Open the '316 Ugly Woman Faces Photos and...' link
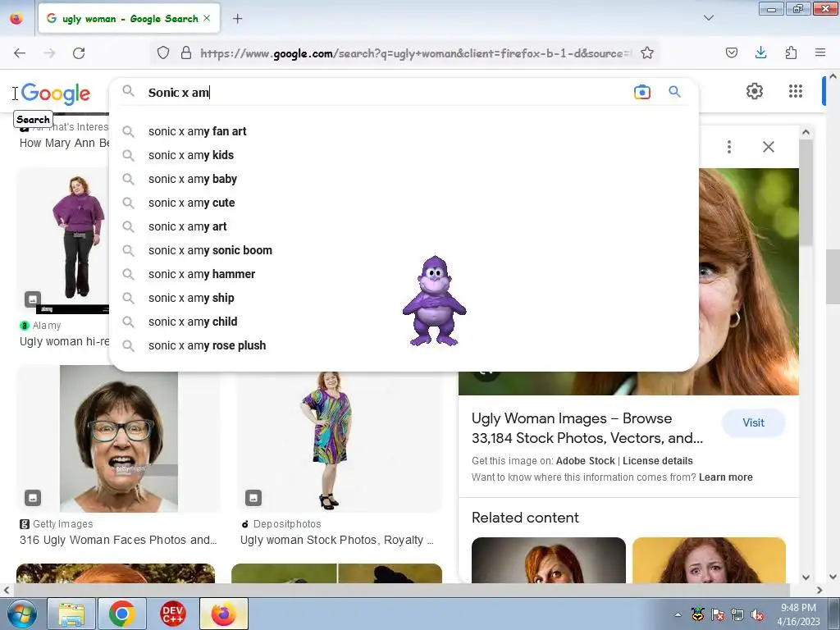The height and width of the screenshot is (630, 840). coord(118,540)
